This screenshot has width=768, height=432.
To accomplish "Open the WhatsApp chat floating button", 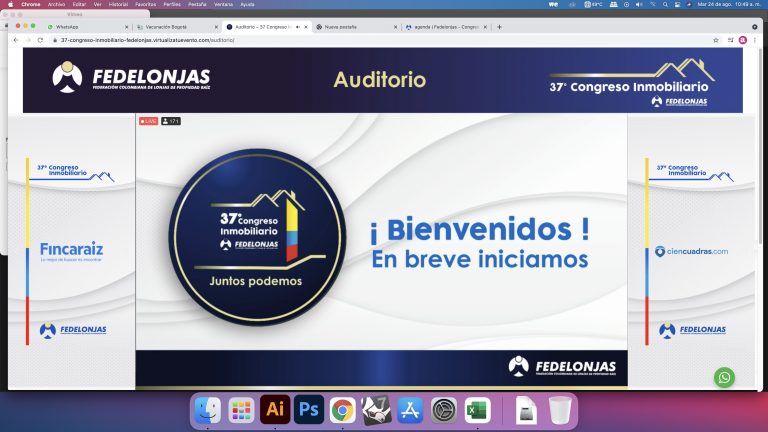I will 724,377.
